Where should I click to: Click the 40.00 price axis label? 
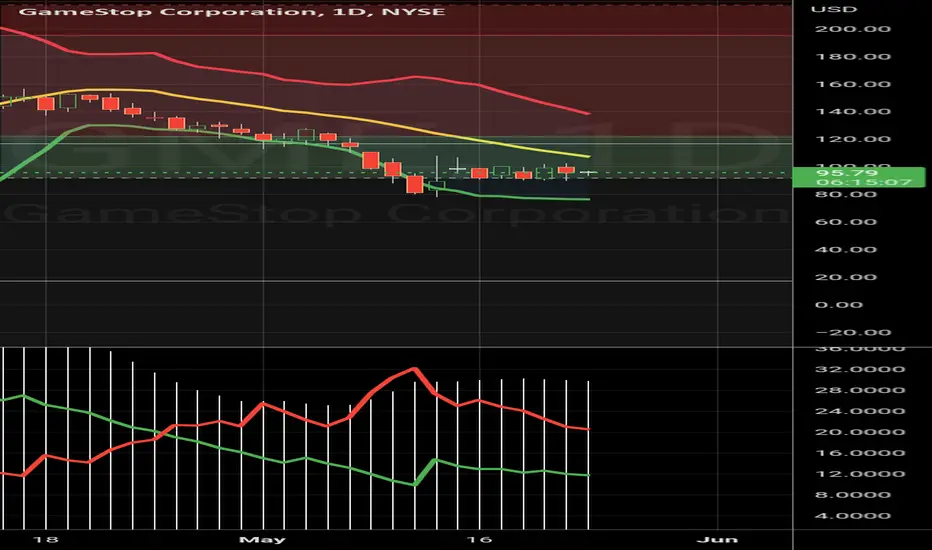(x=845, y=250)
